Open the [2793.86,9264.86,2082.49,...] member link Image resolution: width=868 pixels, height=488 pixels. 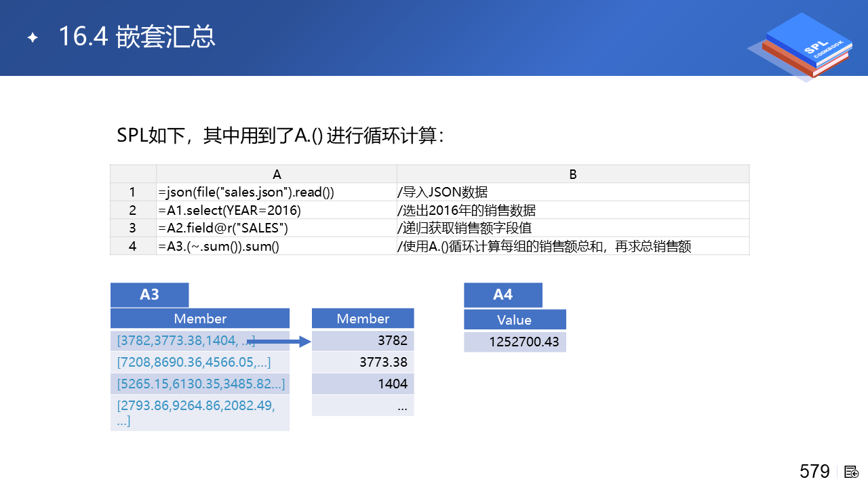click(195, 413)
